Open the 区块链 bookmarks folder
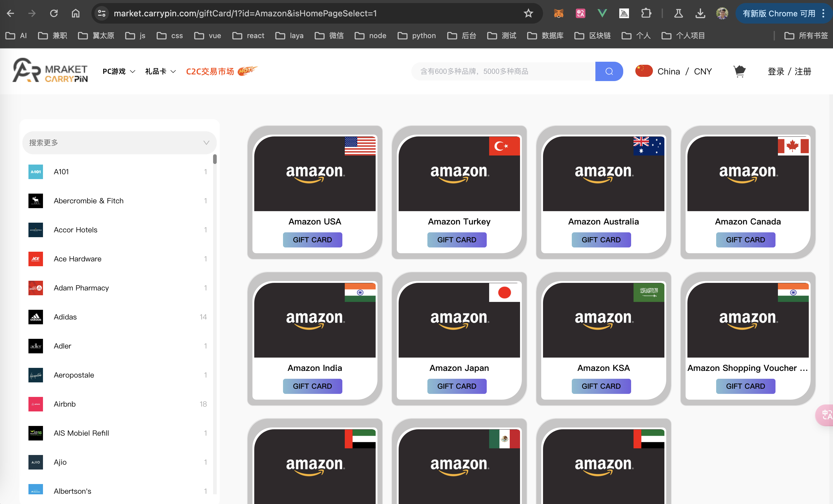The image size is (833, 504). (592, 35)
